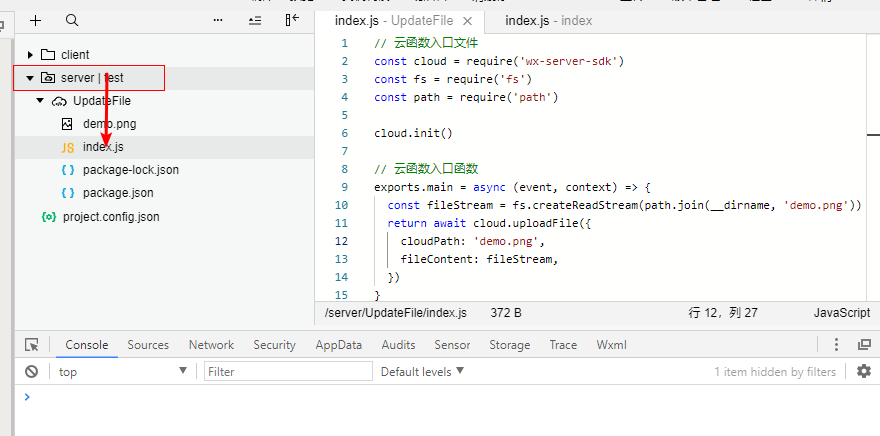The height and width of the screenshot is (436, 880).
Task: Open search in the file explorer
Action: point(72,20)
